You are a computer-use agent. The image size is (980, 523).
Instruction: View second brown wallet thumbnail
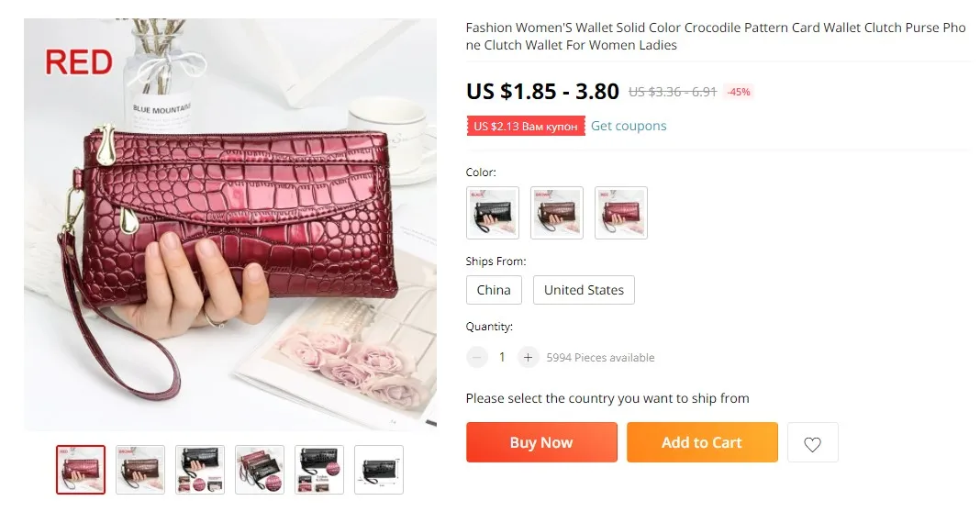click(x=140, y=470)
